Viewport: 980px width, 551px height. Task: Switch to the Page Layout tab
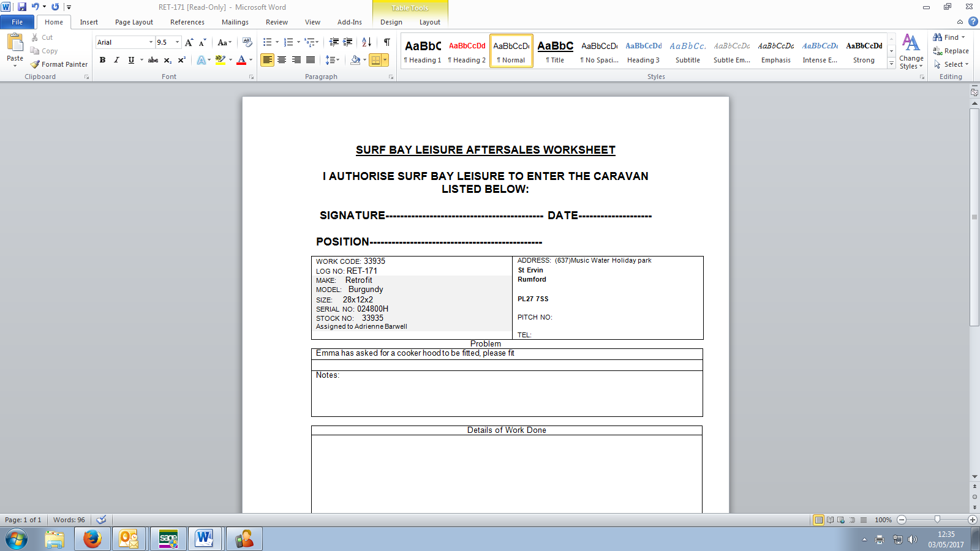pos(134,22)
